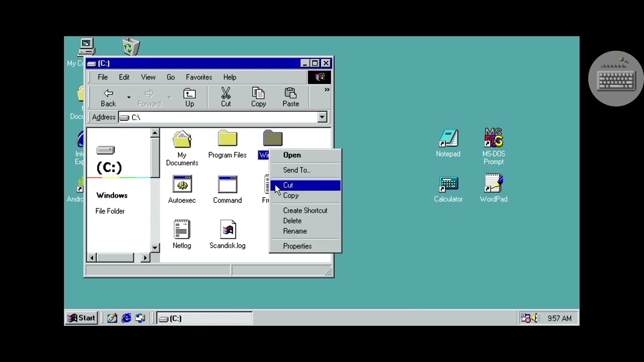Click the on-screen keyboard overlay button
This screenshot has height=362, width=644.
[x=616, y=78]
